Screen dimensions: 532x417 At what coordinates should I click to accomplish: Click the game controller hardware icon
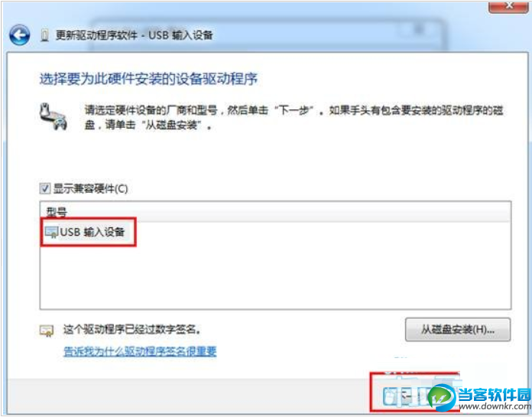(x=54, y=116)
